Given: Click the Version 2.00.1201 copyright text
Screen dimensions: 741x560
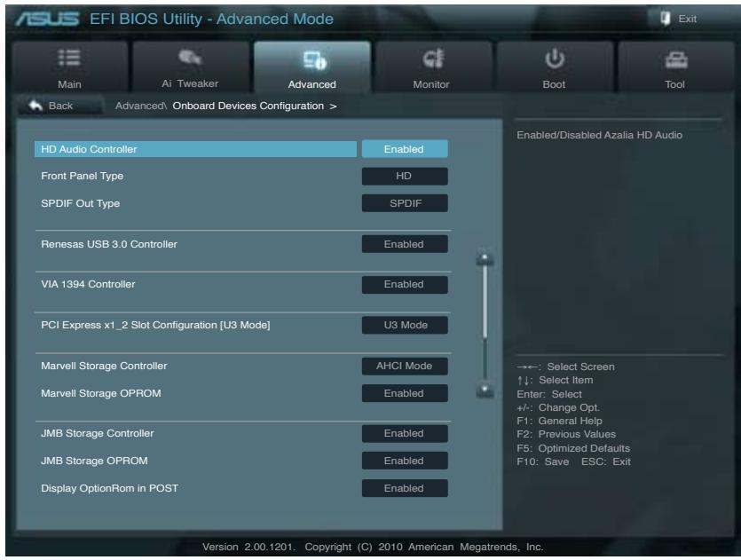Looking at the screenshot, I should tap(373, 547).
